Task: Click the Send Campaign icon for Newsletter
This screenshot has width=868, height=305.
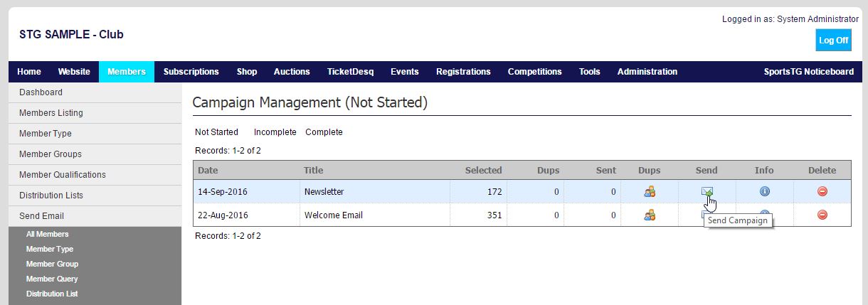Action: coord(706,191)
